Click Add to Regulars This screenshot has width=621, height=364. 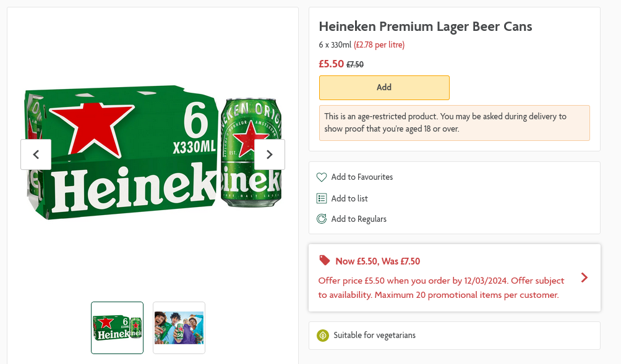pos(359,219)
